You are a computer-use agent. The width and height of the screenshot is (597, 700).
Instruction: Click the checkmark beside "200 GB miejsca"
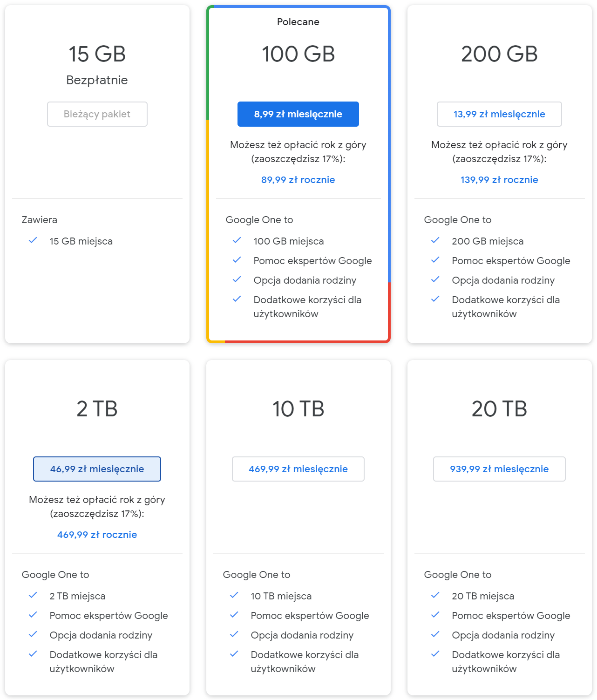435,240
